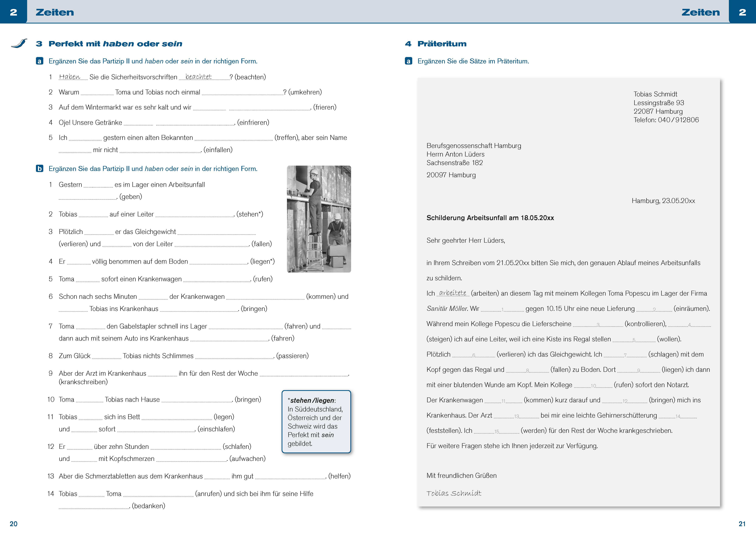Click letter blank number 11 before '(kommen)'
The image size is (756, 535).
[503, 401]
